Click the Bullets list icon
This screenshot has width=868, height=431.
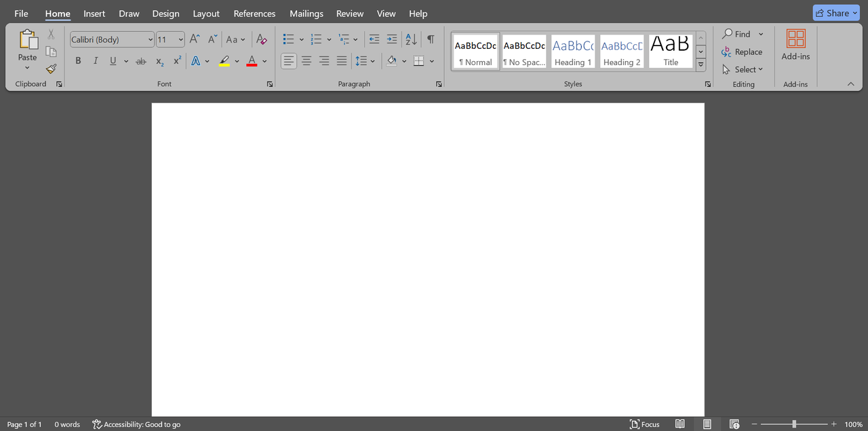(288, 39)
